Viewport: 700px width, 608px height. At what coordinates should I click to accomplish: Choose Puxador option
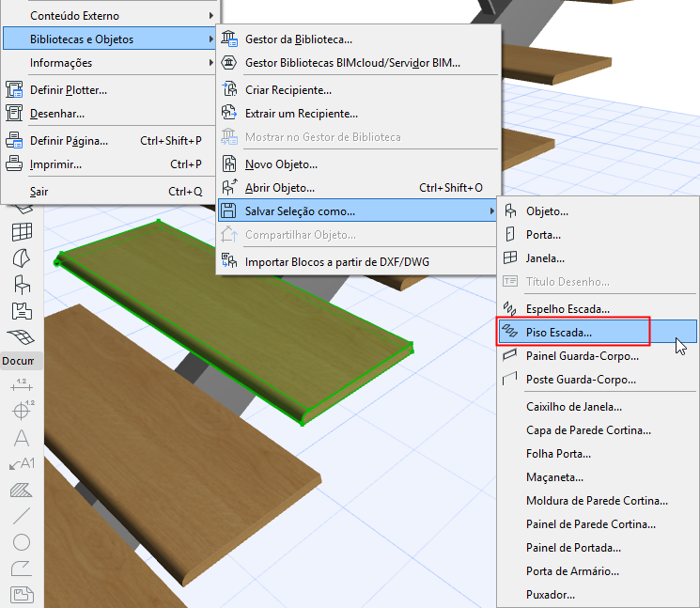point(598,595)
